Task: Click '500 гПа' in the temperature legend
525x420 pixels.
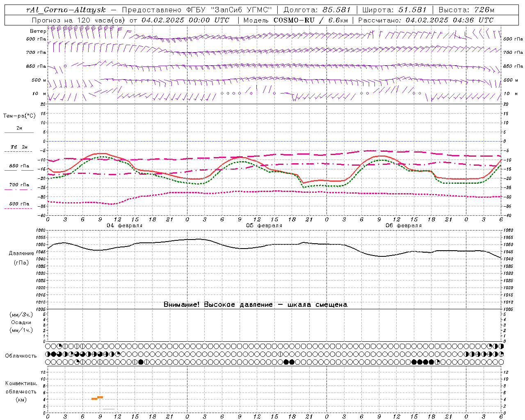Action: tap(19, 204)
